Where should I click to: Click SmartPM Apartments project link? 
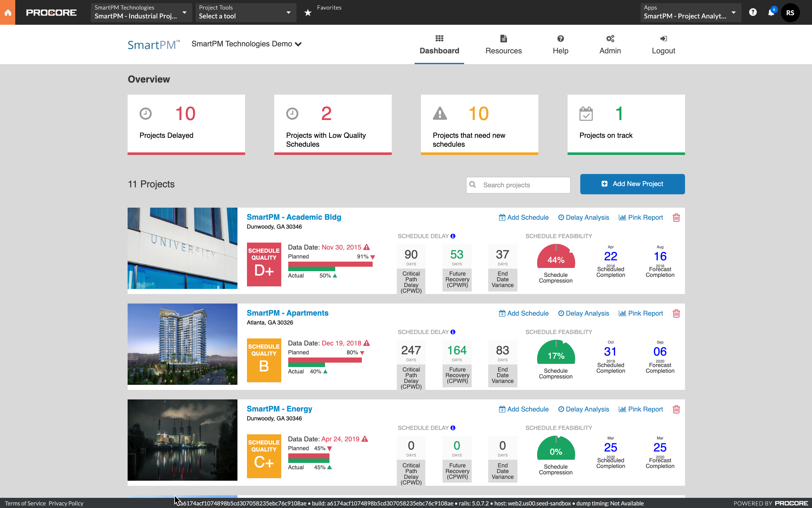(x=288, y=312)
